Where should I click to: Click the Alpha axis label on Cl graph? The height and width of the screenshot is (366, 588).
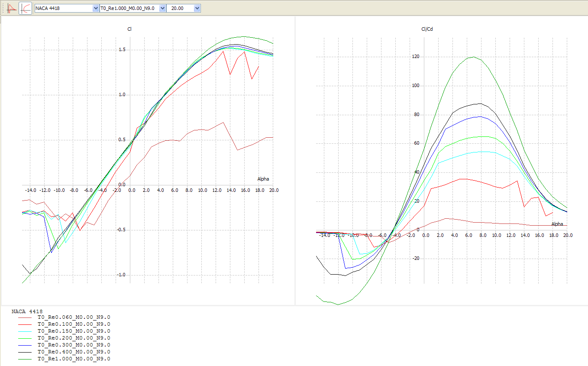click(x=264, y=179)
